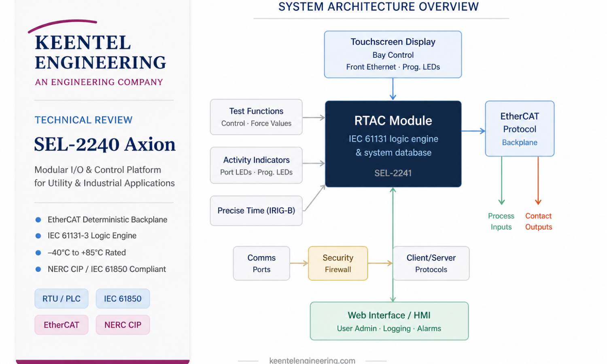
Task: Click 'Port LEDs · Prog. LEDs' text
Action: coord(256,172)
